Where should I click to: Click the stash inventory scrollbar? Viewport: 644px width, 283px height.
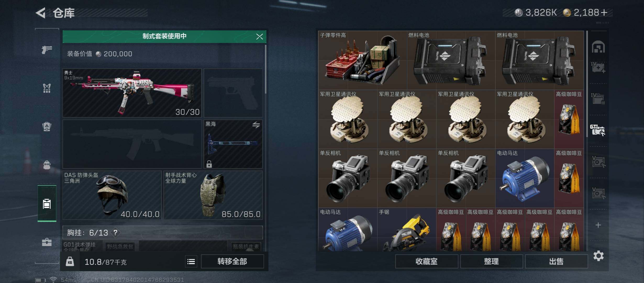(587, 84)
